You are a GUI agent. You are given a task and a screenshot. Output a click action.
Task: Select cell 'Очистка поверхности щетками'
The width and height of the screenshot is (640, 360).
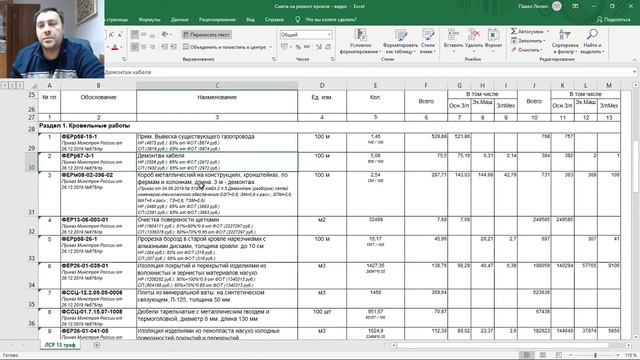click(217, 226)
